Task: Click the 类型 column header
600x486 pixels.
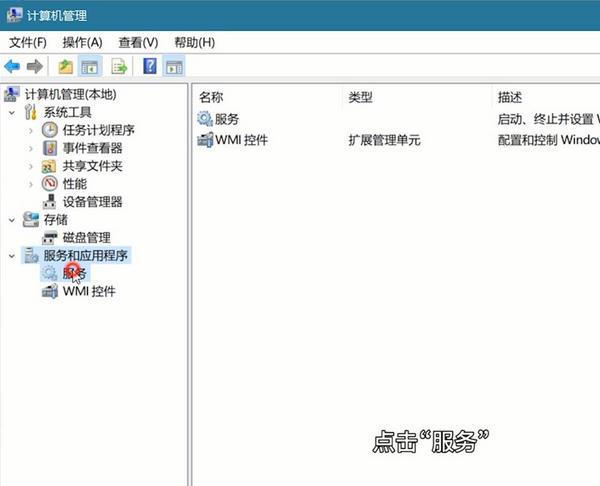Action: click(360, 97)
